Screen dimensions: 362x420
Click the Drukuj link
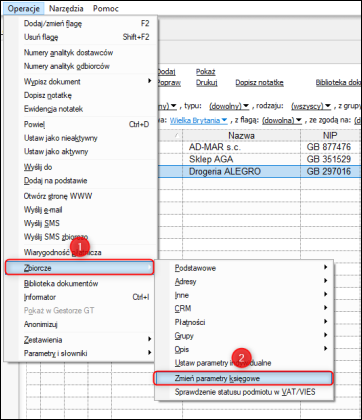click(207, 83)
